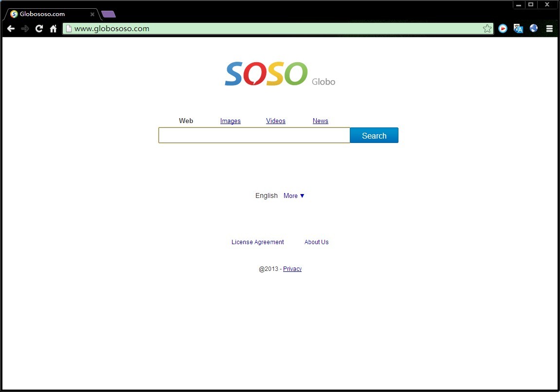Image resolution: width=560 pixels, height=392 pixels.
Task: Open a new tab with the purple tab button
Action: point(108,14)
